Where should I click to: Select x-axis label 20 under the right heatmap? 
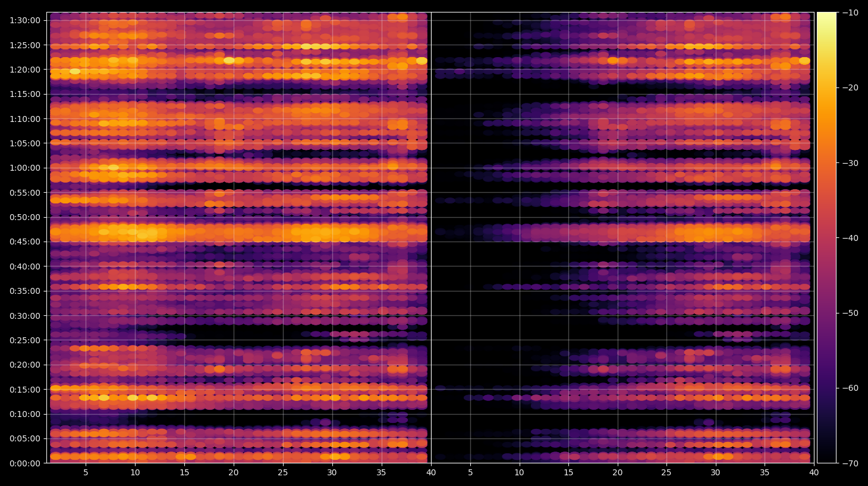click(x=618, y=473)
